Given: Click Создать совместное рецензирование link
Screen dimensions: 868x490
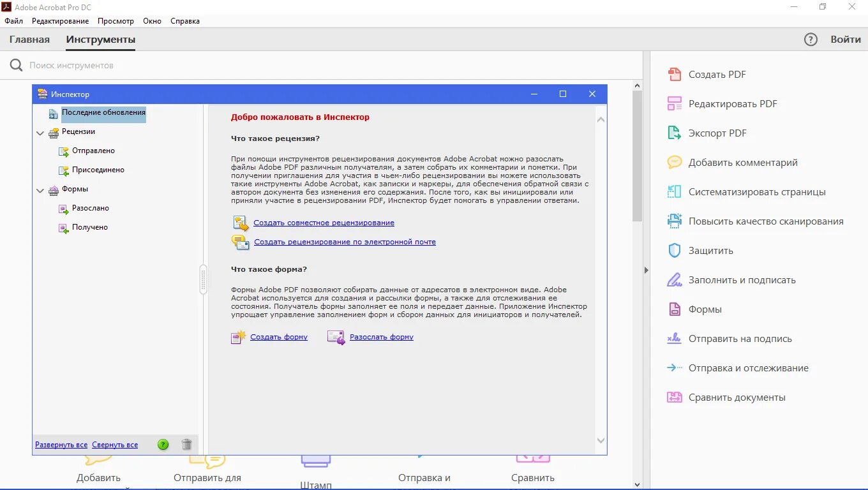Looking at the screenshot, I should pos(324,223).
